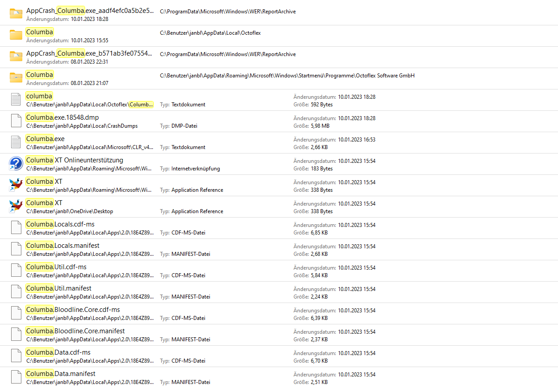The height and width of the screenshot is (392, 558).
Task: Select the file name Columba.Data.manifest
Action: 61,374
